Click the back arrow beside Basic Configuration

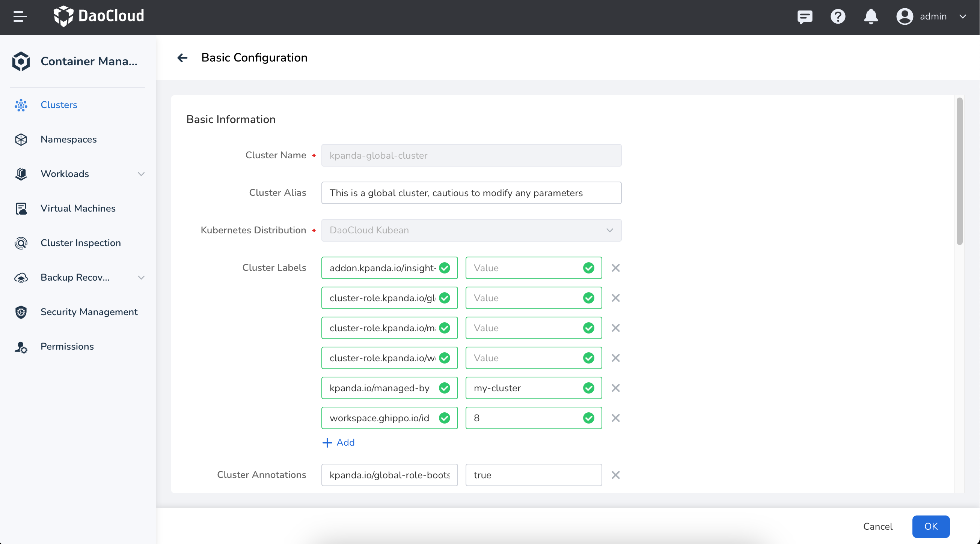182,58
